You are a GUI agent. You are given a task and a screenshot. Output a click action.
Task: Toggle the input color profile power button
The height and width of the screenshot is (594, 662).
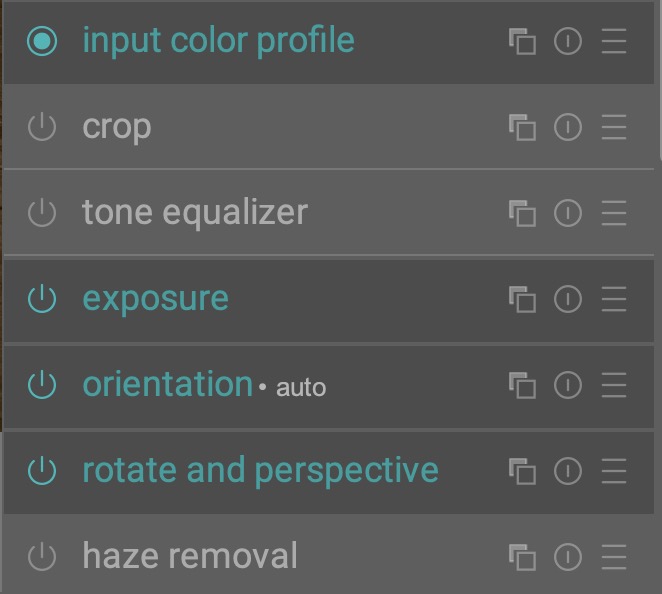point(42,42)
